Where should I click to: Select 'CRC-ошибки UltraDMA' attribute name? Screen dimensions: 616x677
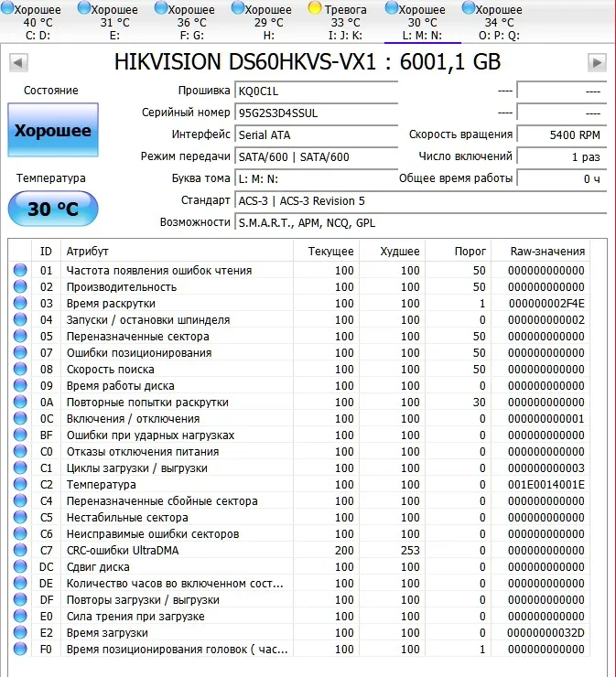(123, 551)
